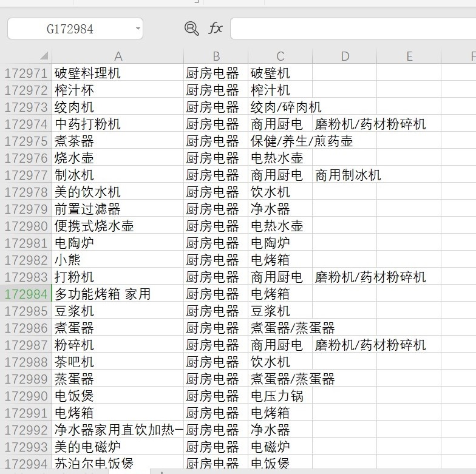Click cell containing 美的饮水机

point(118,192)
